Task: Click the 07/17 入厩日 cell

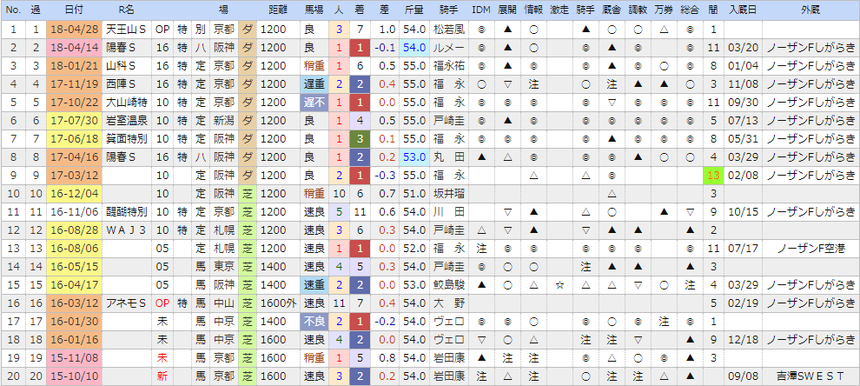Action: tap(743, 248)
